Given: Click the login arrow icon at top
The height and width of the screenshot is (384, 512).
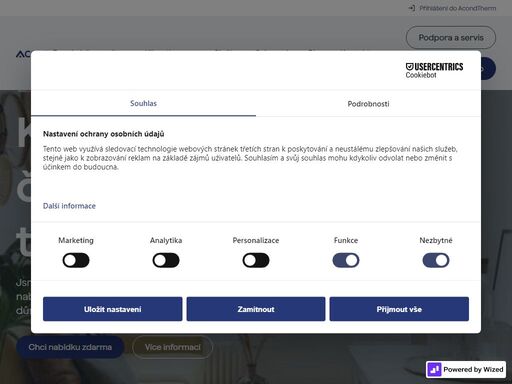Looking at the screenshot, I should [x=412, y=8].
